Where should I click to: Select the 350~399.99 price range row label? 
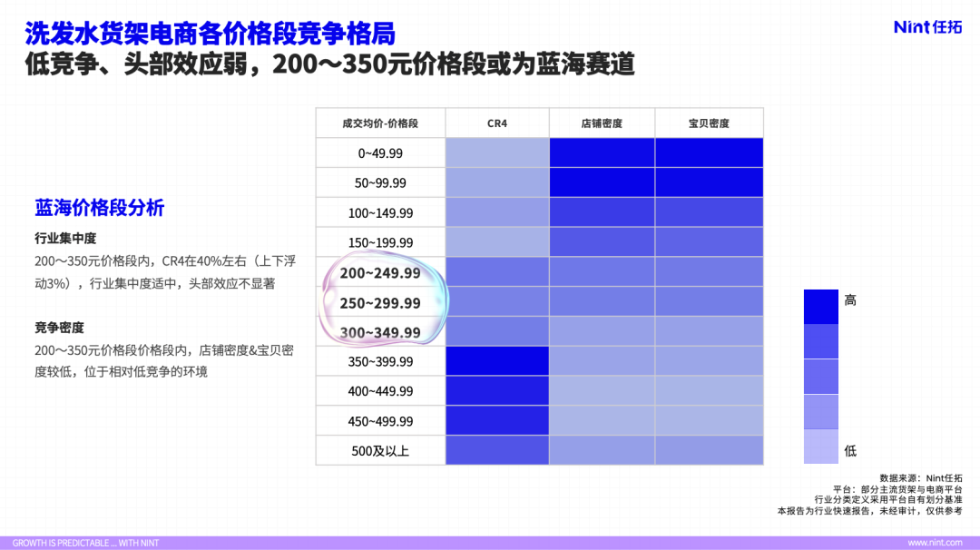click(380, 361)
